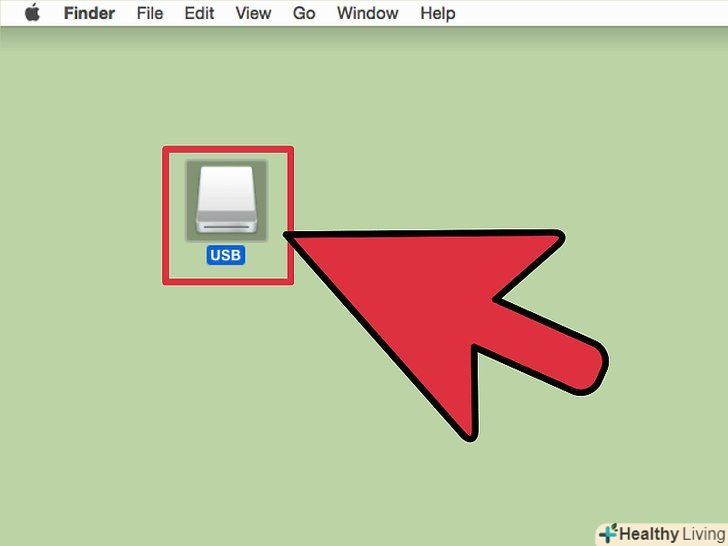
Task: Click the disk slot on the drive icon
Action: pos(227,227)
